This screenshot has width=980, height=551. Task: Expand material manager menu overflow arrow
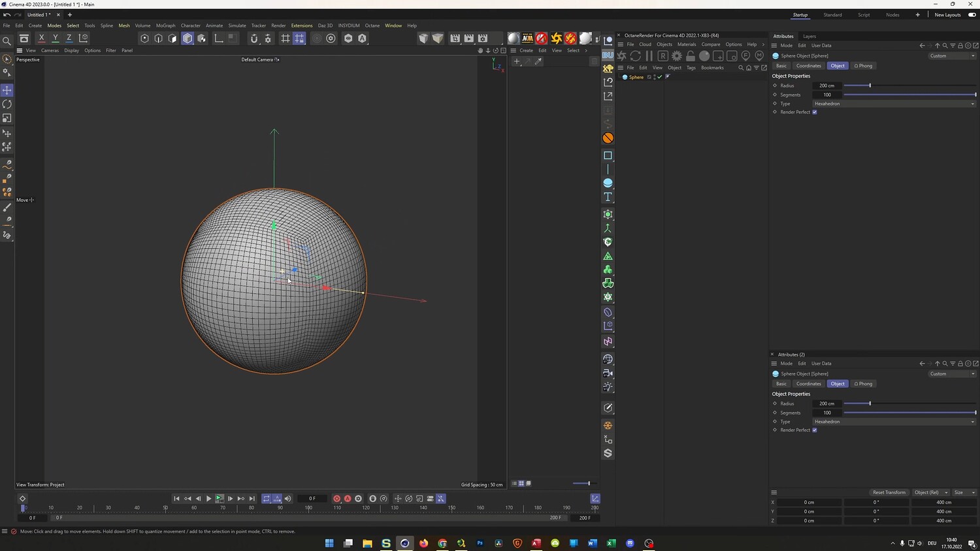click(x=585, y=50)
